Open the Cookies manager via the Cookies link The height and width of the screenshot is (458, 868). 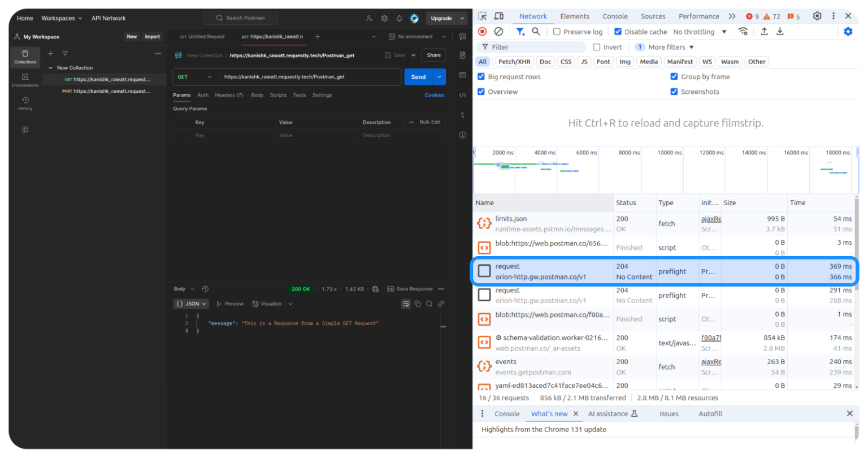(x=434, y=95)
